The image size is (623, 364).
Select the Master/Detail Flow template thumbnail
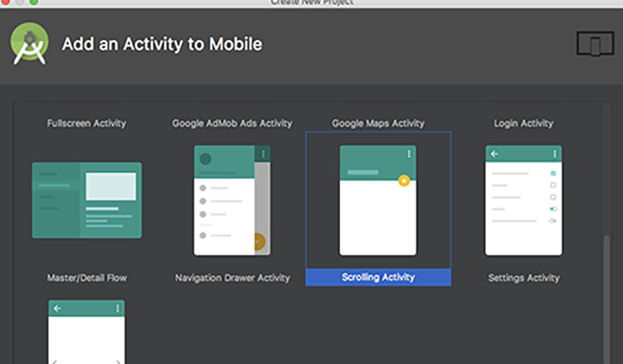pos(87,200)
